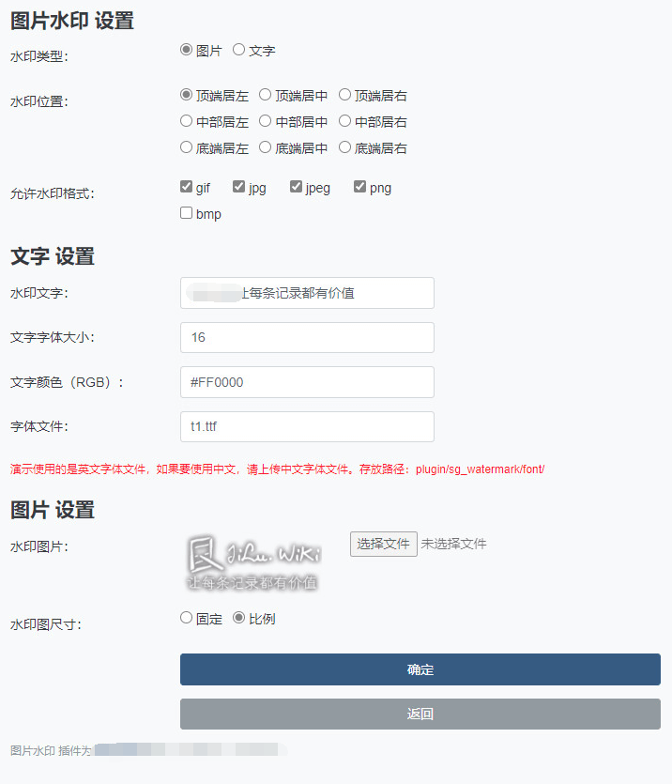Image resolution: width=672 pixels, height=784 pixels.
Task: Click the 文字字体大小 label
Action: click(x=53, y=337)
